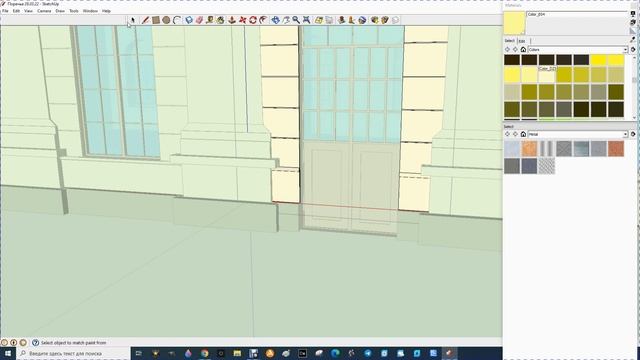The height and width of the screenshot is (360, 640).
Task: Open the Help menu
Action: point(106,11)
